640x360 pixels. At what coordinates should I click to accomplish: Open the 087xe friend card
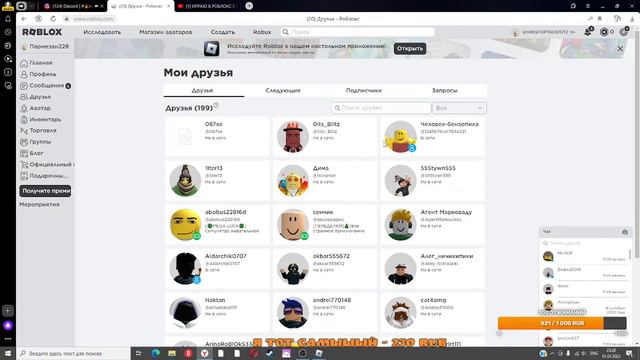coord(217,136)
